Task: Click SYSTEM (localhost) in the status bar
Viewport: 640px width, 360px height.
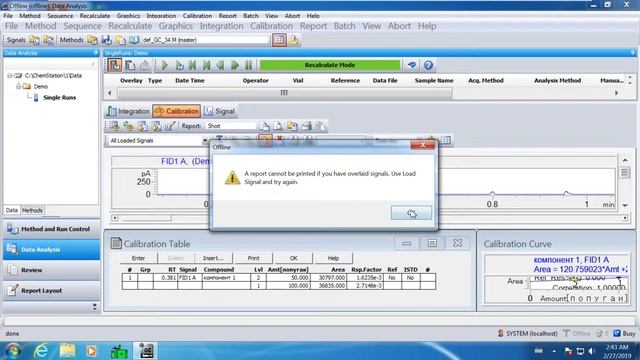Action: click(527, 333)
